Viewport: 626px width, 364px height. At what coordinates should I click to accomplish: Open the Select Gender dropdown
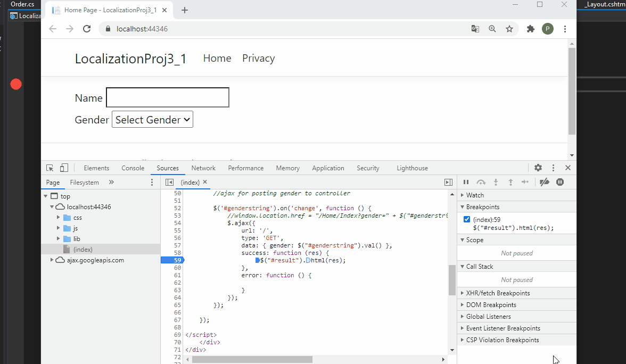tap(152, 119)
